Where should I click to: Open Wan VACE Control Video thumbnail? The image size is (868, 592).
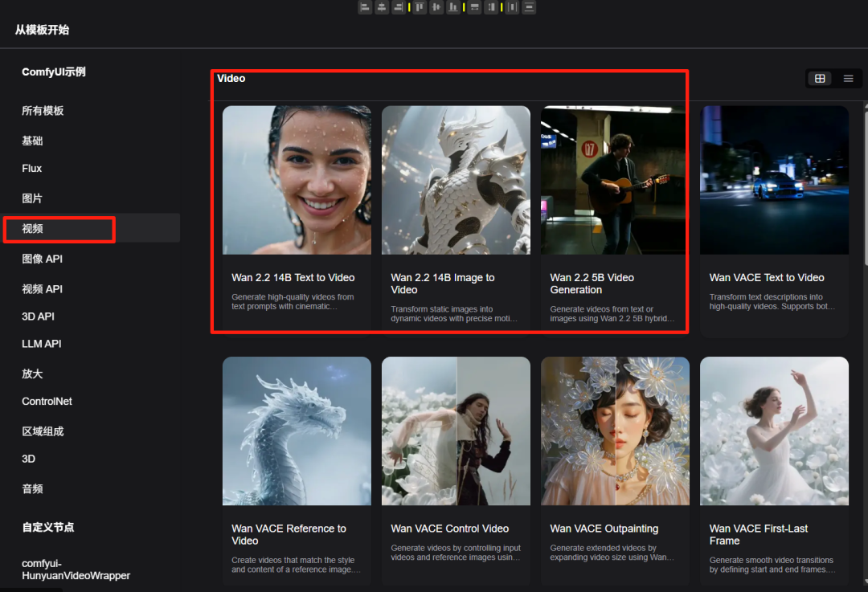click(457, 431)
